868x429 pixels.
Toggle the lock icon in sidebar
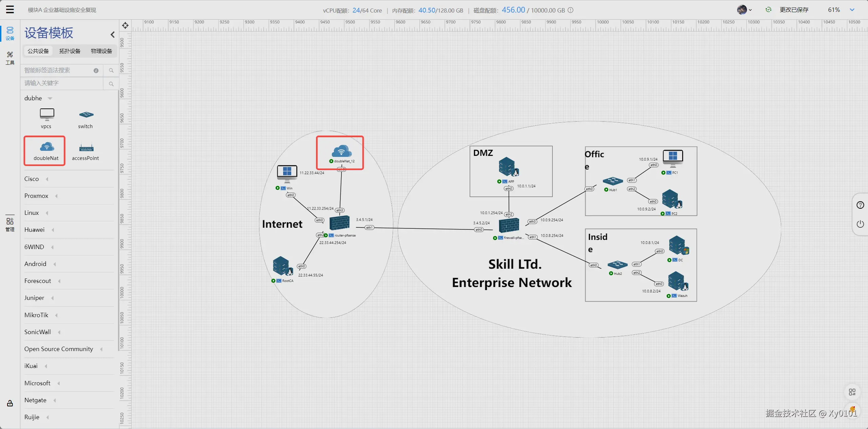(10, 403)
